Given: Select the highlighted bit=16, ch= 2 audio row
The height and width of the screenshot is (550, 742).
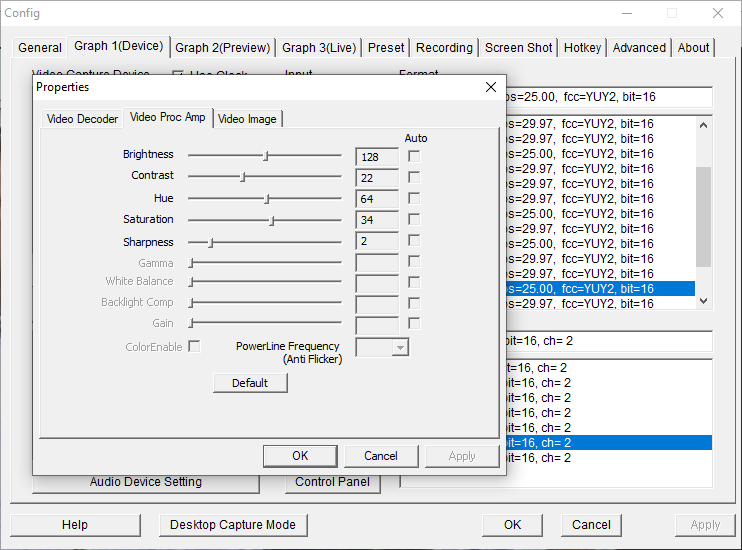Looking at the screenshot, I should pos(609,443).
